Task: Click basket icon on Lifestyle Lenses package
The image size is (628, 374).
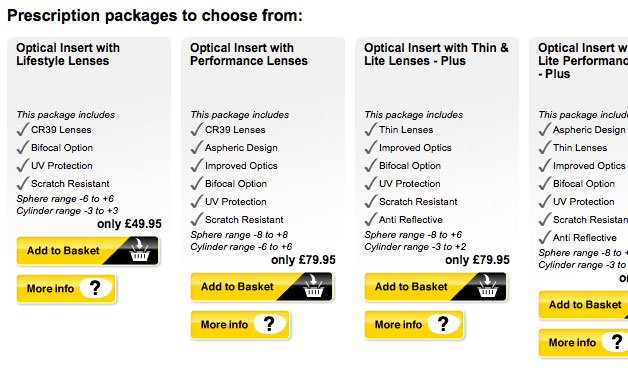Action: 139,250
